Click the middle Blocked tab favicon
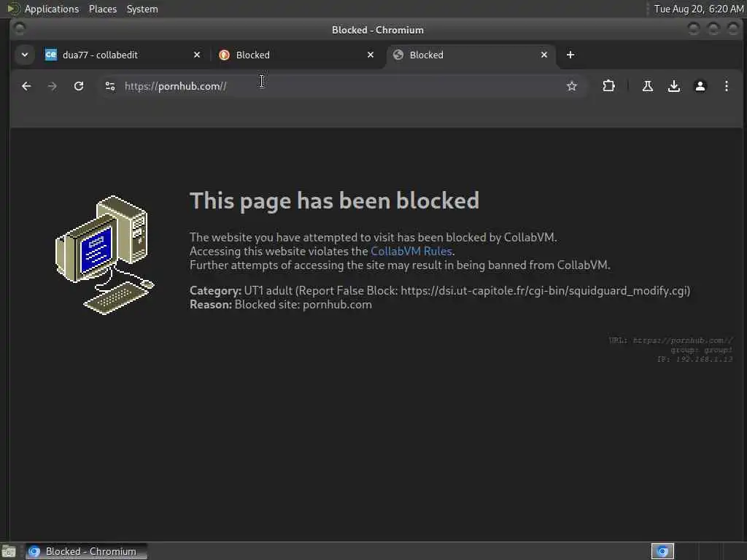Viewport: 747px width, 560px height. [224, 55]
